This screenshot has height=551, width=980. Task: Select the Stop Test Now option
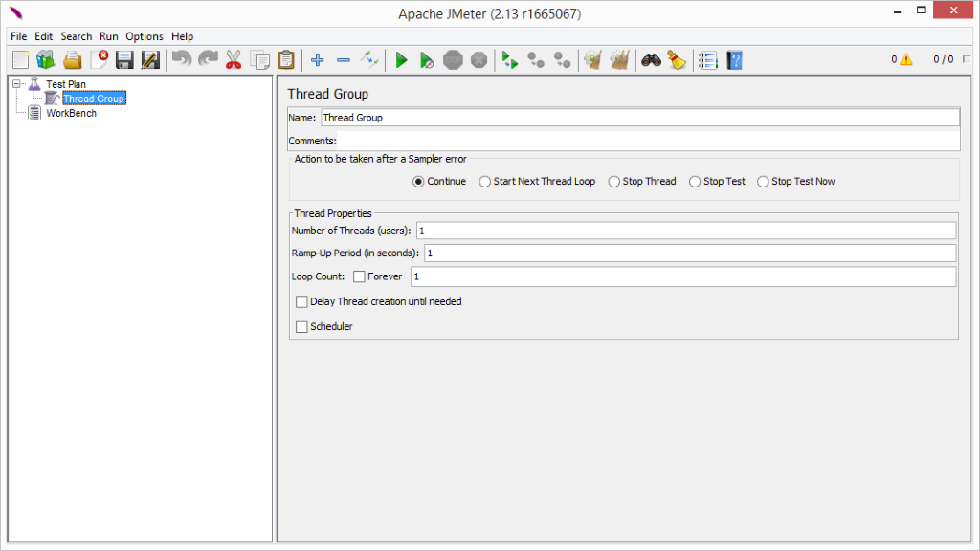[x=763, y=182]
